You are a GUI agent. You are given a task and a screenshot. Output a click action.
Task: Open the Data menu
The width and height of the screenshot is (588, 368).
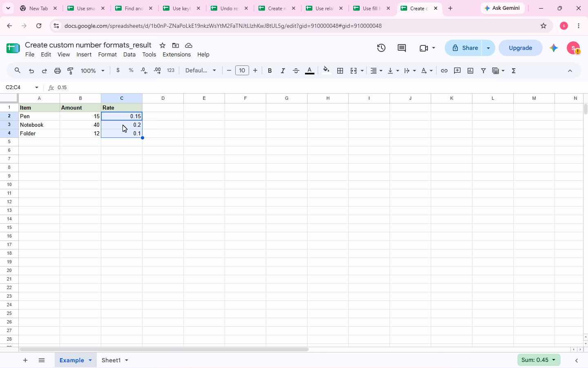(129, 54)
